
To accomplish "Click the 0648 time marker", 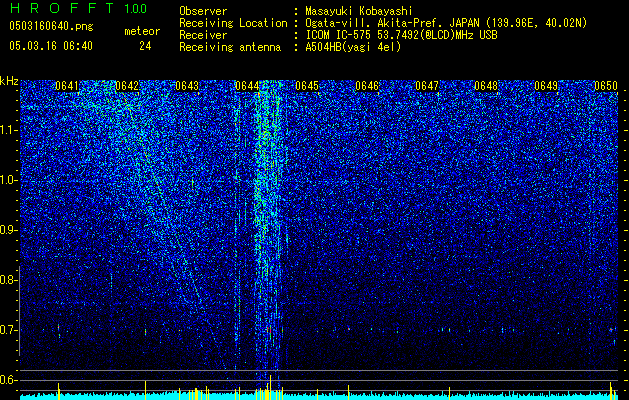I will tap(486, 86).
